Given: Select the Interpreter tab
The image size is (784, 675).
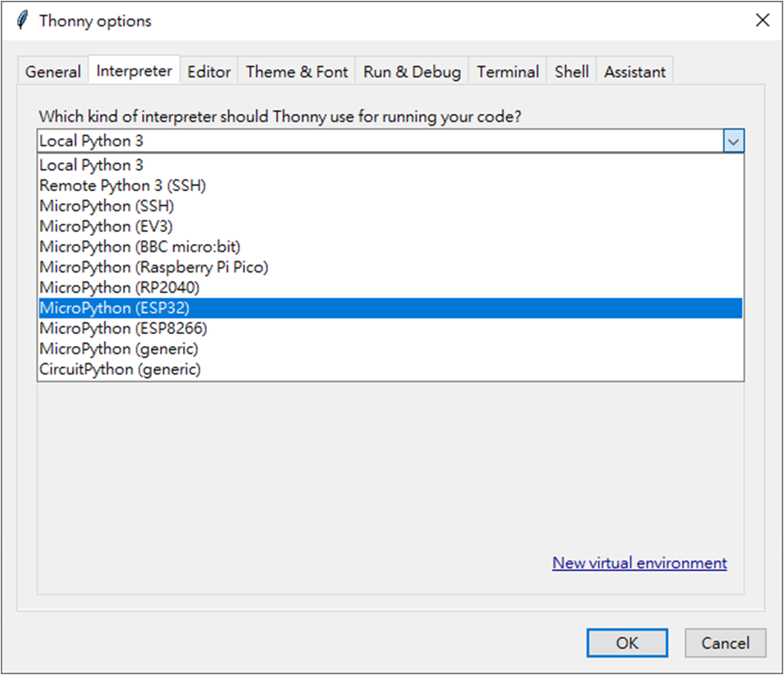Looking at the screenshot, I should [134, 70].
